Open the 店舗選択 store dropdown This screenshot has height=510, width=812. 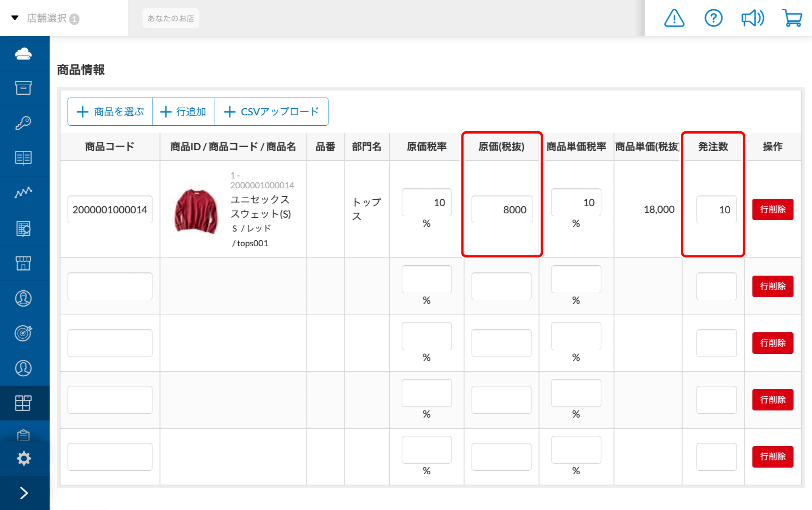point(46,18)
